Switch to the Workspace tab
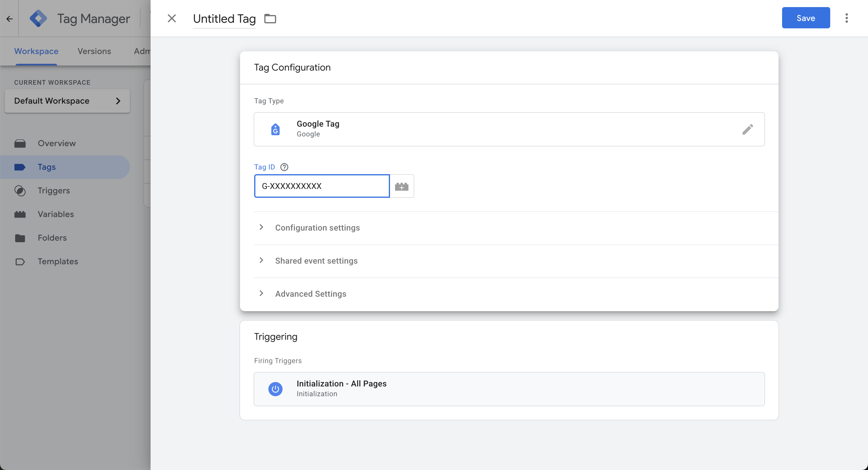The width and height of the screenshot is (868, 470). click(x=36, y=51)
